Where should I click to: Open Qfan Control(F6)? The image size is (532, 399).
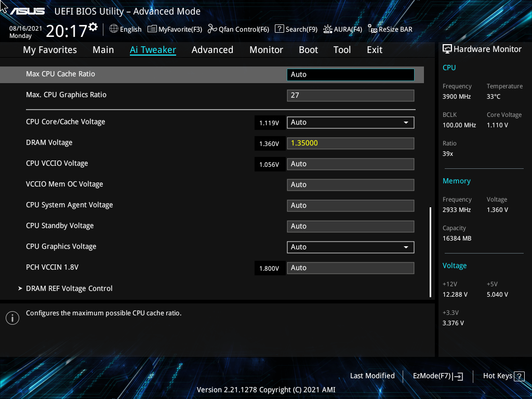(x=238, y=29)
